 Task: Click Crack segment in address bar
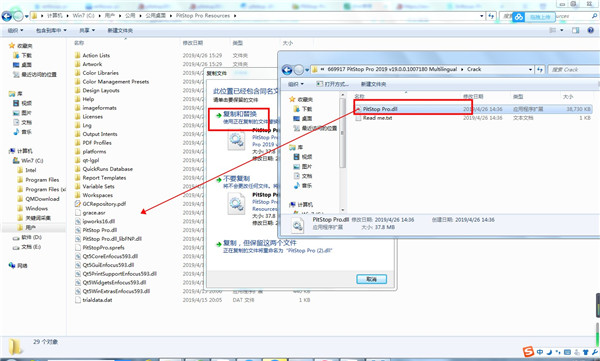click(474, 70)
